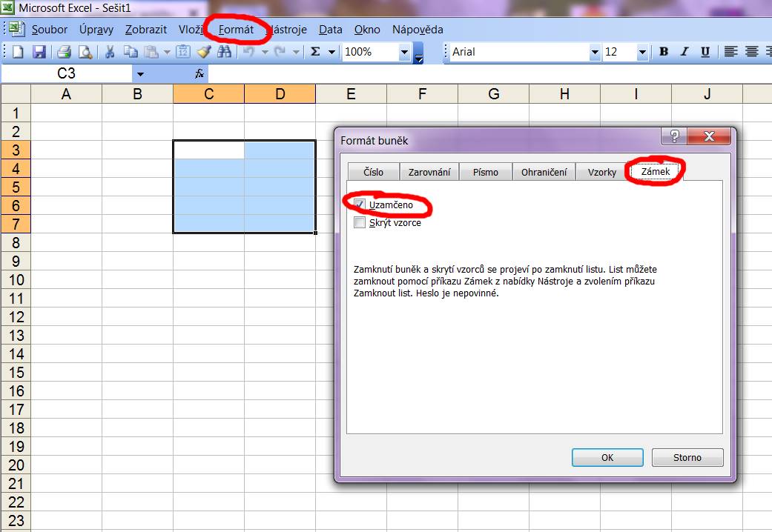Open the Redo history dropdown arrow
The height and width of the screenshot is (532, 772).
296,52
